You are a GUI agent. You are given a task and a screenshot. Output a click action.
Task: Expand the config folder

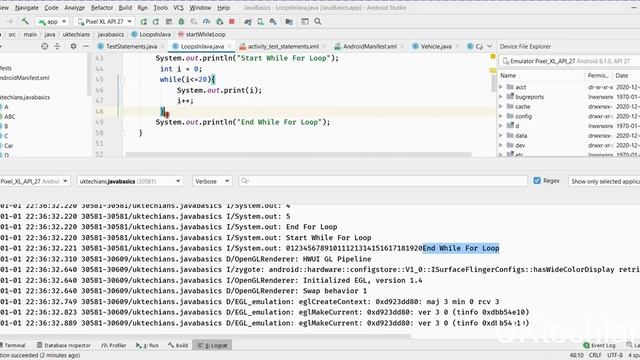[x=501, y=116]
